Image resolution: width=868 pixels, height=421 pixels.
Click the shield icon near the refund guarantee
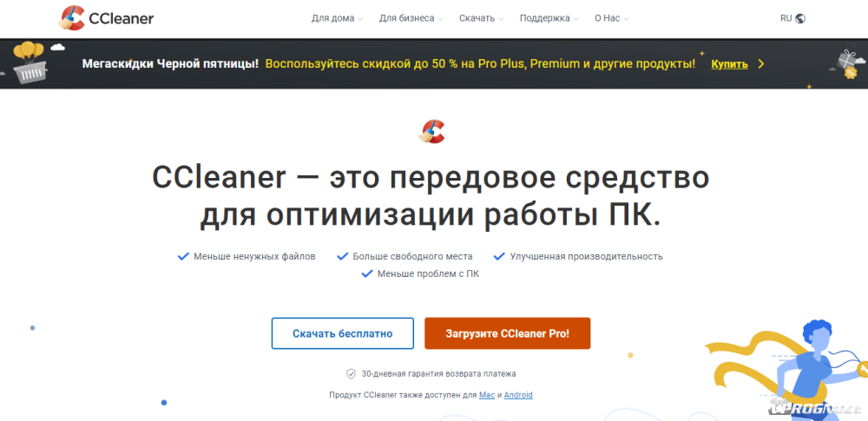(351, 374)
